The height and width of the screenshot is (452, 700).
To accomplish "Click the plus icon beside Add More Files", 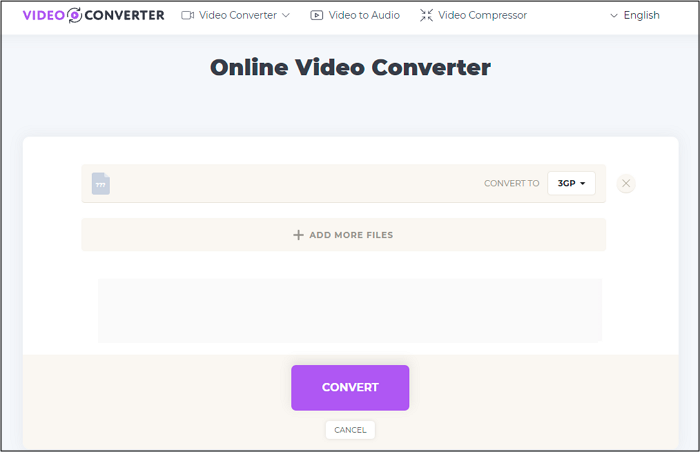I will 298,235.
